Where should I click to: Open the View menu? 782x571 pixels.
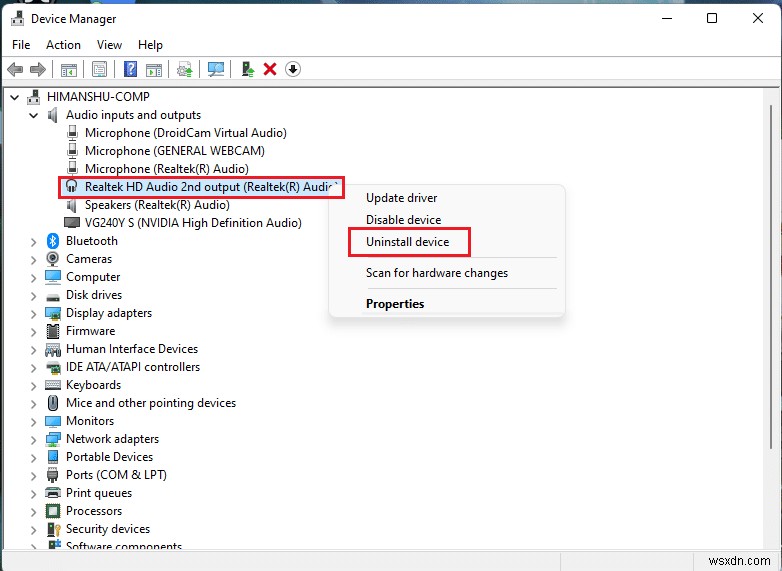[x=109, y=45]
